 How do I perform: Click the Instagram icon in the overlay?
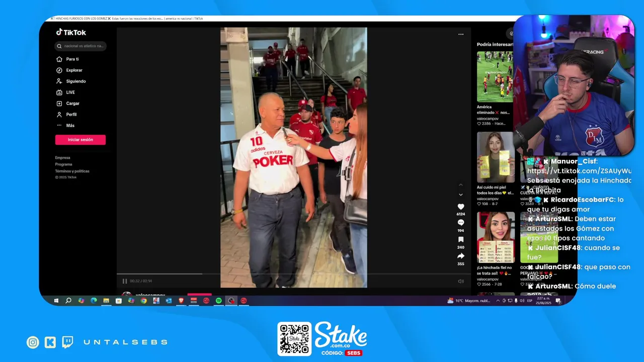[x=33, y=342]
